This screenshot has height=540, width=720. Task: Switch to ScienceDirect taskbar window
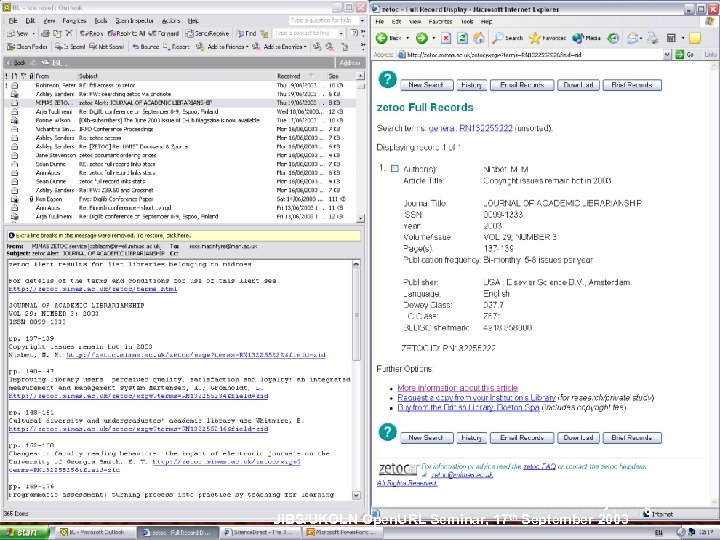(260, 533)
